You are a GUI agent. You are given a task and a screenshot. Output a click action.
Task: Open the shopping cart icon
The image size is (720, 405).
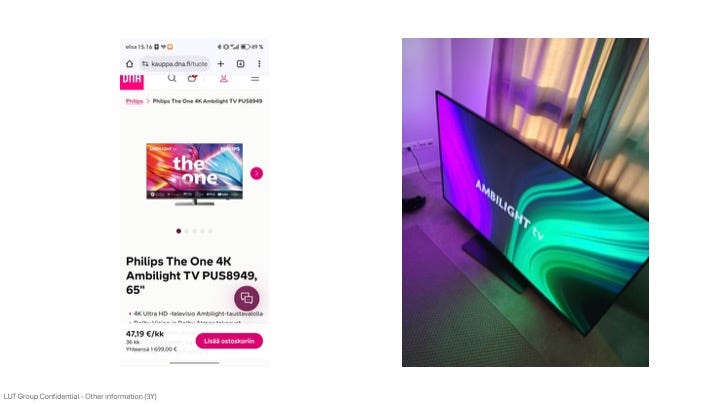pos(192,79)
